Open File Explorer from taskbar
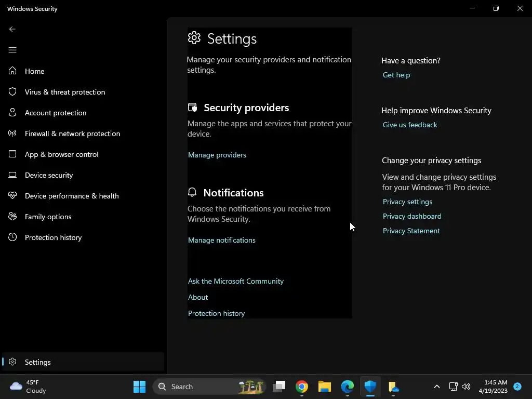 (324, 387)
